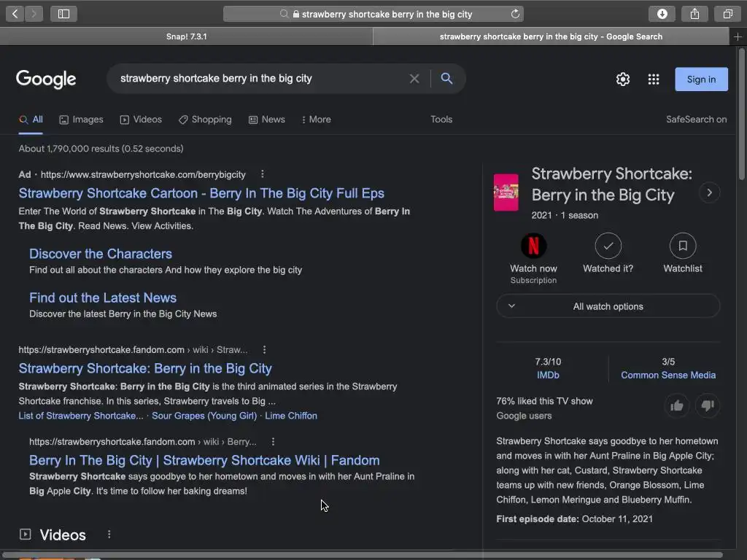Click the Sign in button
Screen dimensions: 747x560
701,79
